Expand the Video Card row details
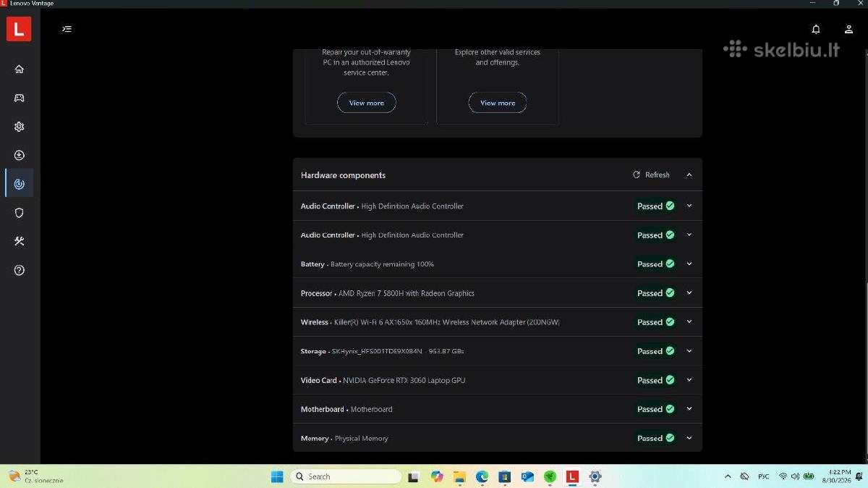The image size is (868, 488). (689, 379)
